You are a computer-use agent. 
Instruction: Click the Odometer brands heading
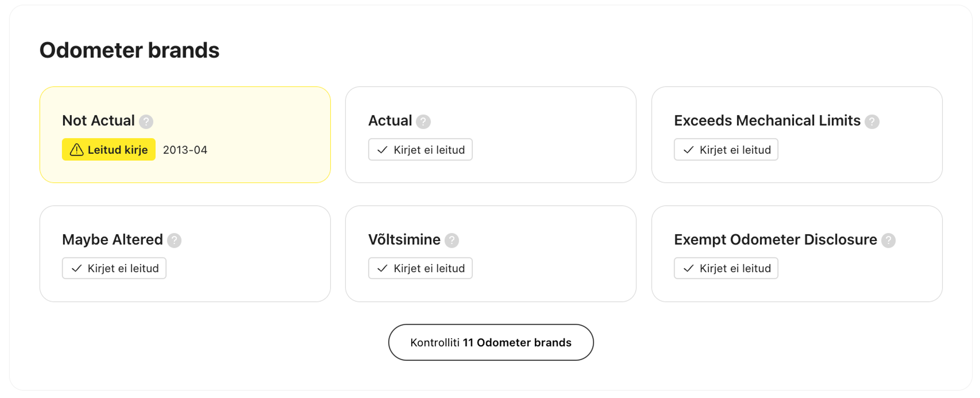[129, 50]
